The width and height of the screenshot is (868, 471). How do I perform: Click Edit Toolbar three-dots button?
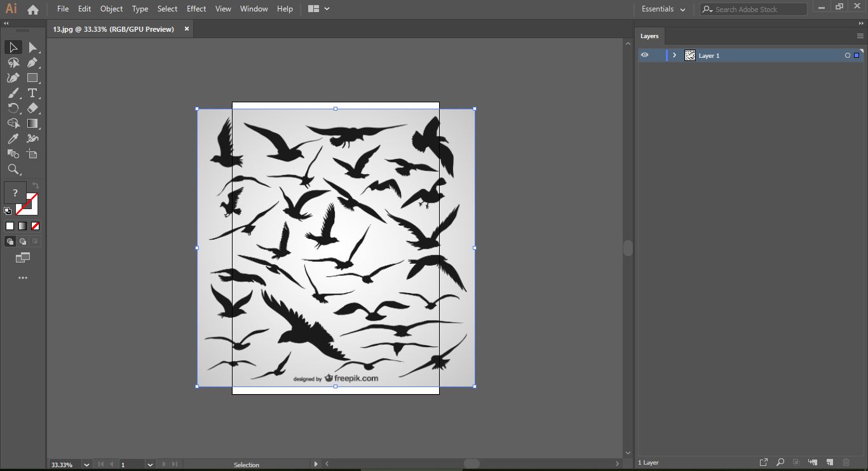[23, 278]
